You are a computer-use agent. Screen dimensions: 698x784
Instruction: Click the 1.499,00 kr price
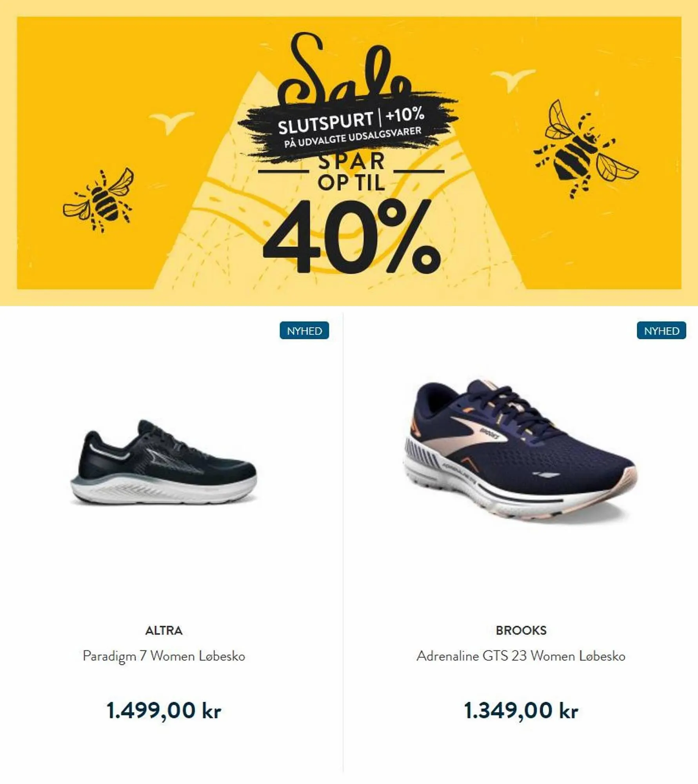pos(164,710)
